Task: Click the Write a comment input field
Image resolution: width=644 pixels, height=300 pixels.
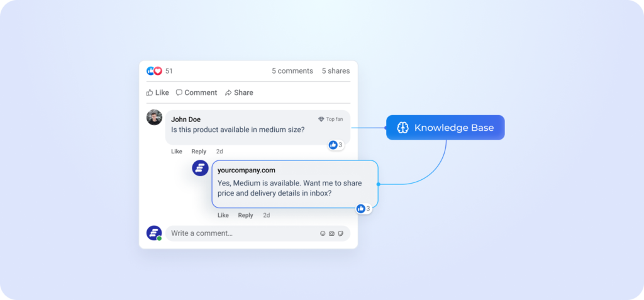Action: [258, 233]
